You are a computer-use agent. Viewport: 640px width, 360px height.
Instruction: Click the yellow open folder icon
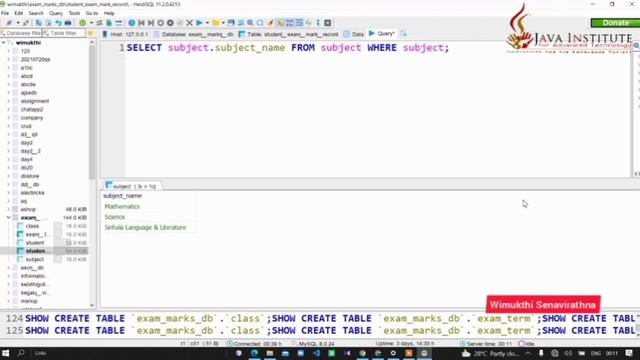coord(216,23)
